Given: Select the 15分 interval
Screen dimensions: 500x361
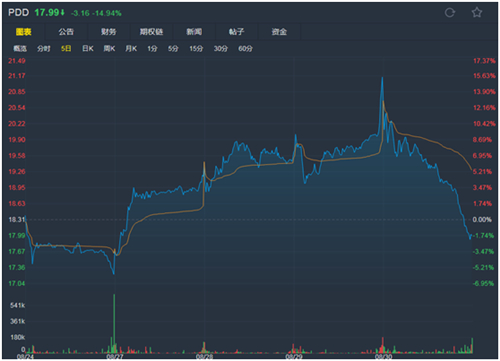Looking at the screenshot, I should (x=196, y=49).
